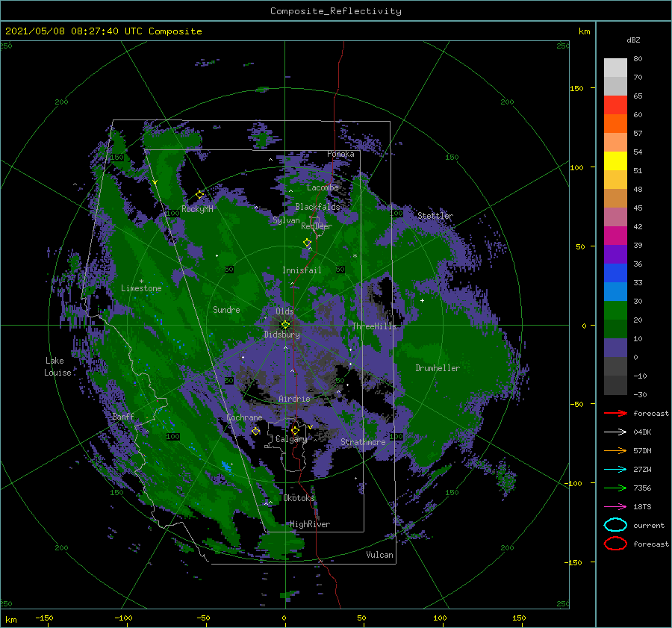Click the yellow marker near Cochrane

[x=255, y=431]
